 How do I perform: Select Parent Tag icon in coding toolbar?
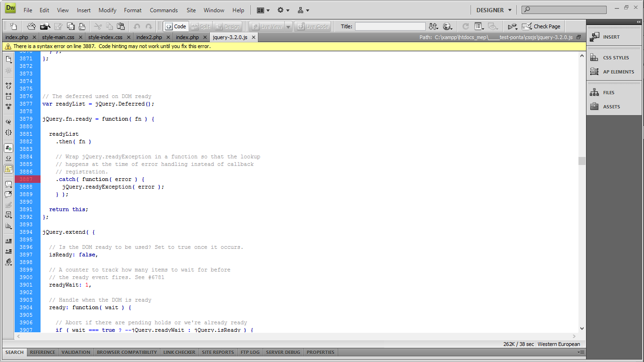click(8, 122)
